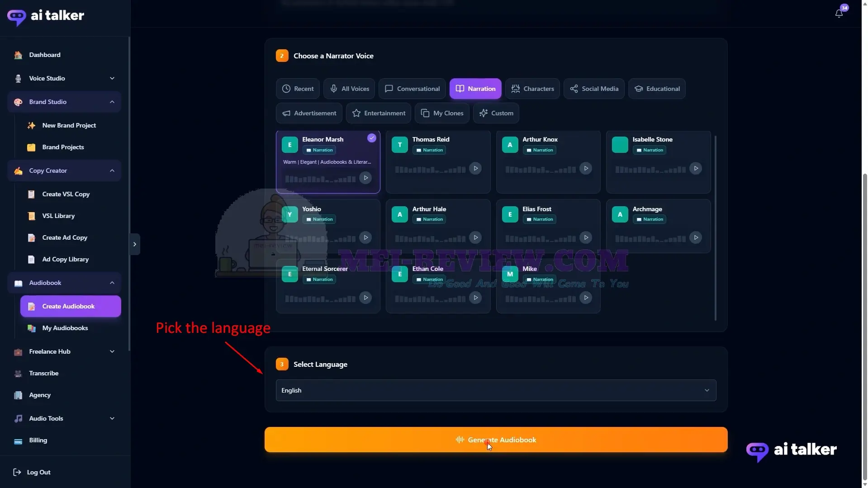Open the English language dropdown
The height and width of the screenshot is (488, 868).
coord(496,390)
